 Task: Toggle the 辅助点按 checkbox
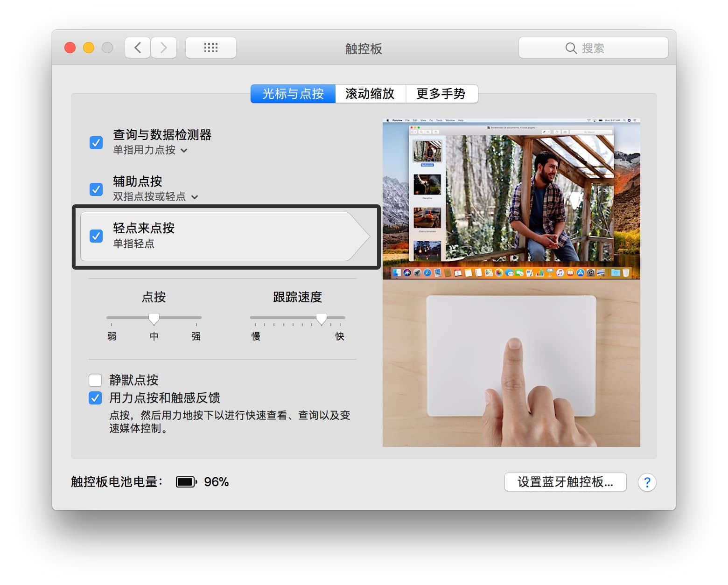(x=96, y=189)
